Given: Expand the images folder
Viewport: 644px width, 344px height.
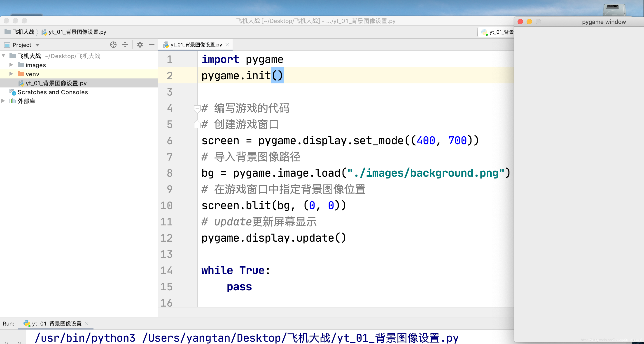Looking at the screenshot, I should [x=11, y=65].
